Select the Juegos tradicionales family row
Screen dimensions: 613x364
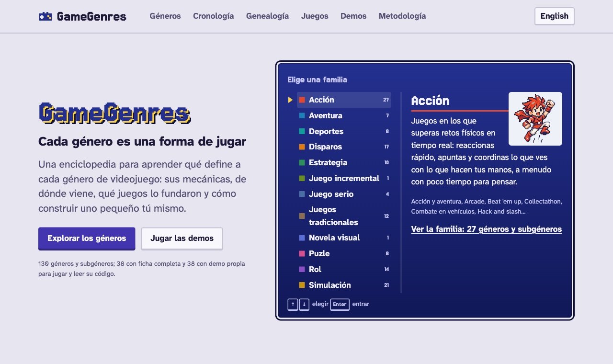pos(344,216)
